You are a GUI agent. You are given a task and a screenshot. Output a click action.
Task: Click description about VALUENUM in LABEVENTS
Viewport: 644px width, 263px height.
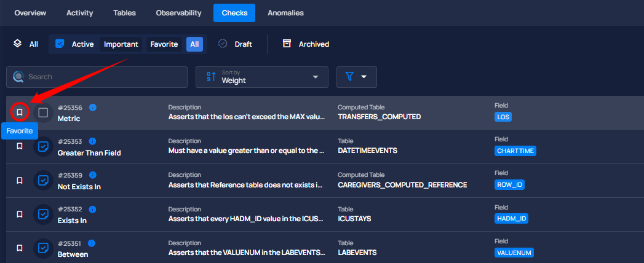click(247, 253)
